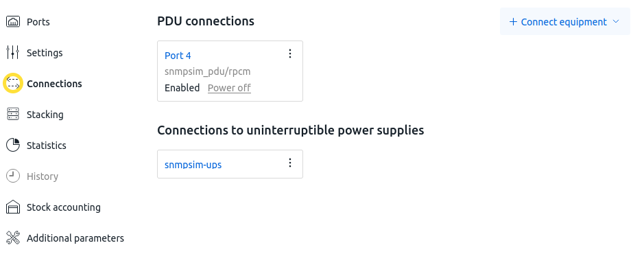Image resolution: width=644 pixels, height=265 pixels.
Task: Expand the Connect equipment dropdown chevron
Action: coord(616,21)
